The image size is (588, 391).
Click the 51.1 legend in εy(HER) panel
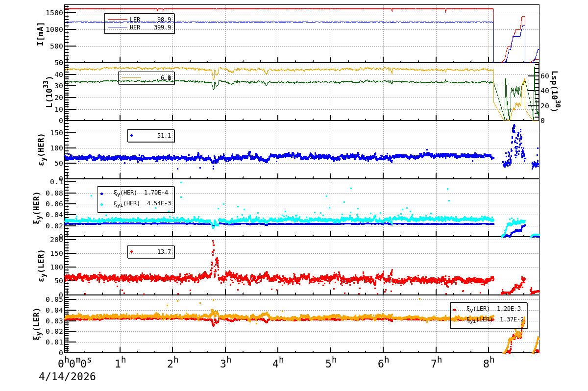(150, 136)
